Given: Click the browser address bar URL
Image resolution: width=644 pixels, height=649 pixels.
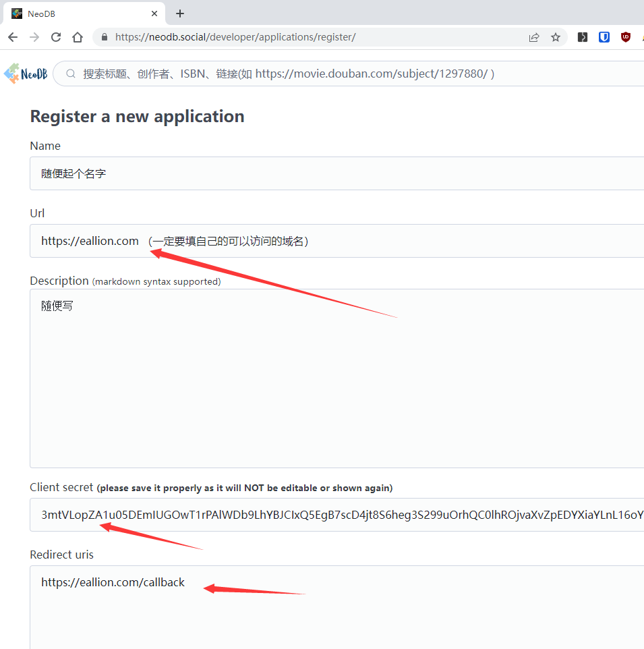Looking at the screenshot, I should [x=235, y=37].
